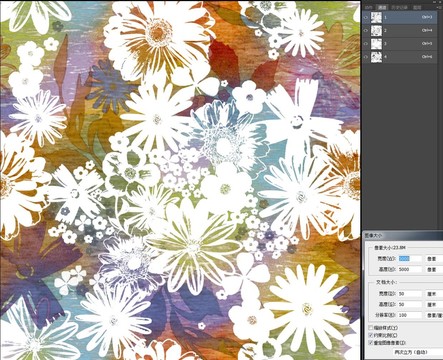Open the pixel width unit dropdown
Viewport: 443px width, 360px height.
pos(434,259)
